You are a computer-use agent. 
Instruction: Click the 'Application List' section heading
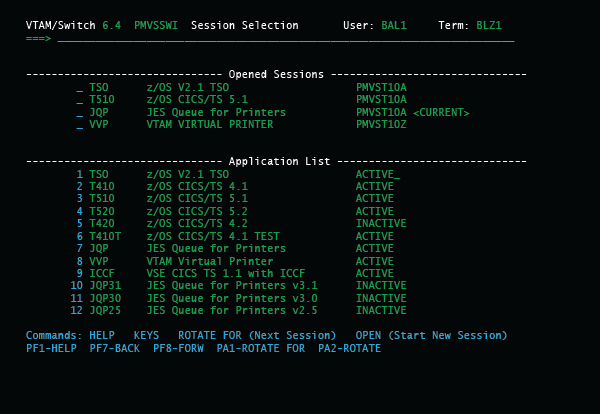(x=279, y=161)
